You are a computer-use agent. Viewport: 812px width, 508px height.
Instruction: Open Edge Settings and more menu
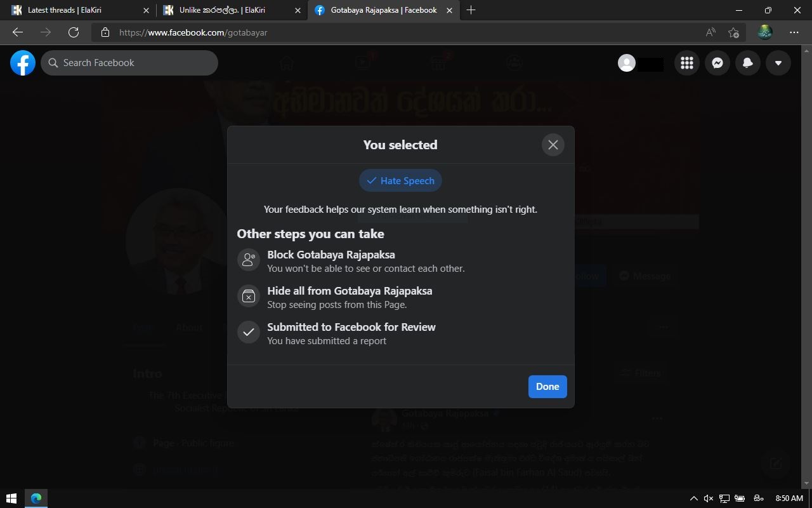click(x=794, y=32)
